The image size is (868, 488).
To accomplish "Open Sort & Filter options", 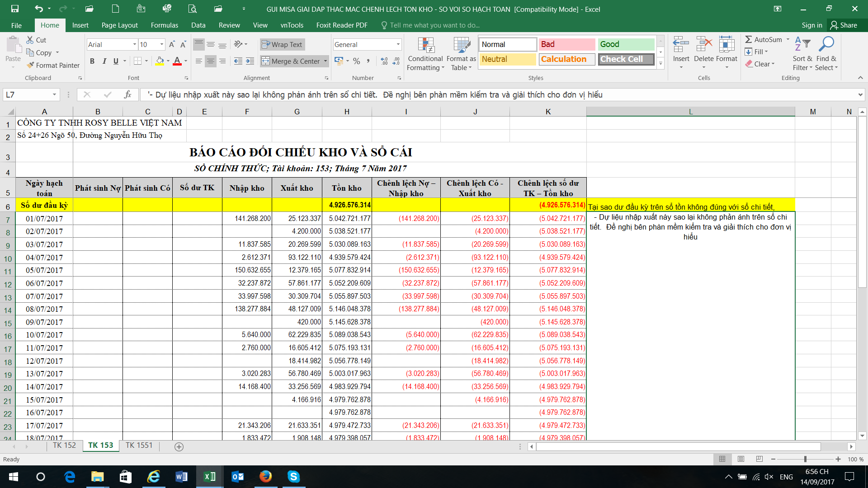I will click(802, 54).
